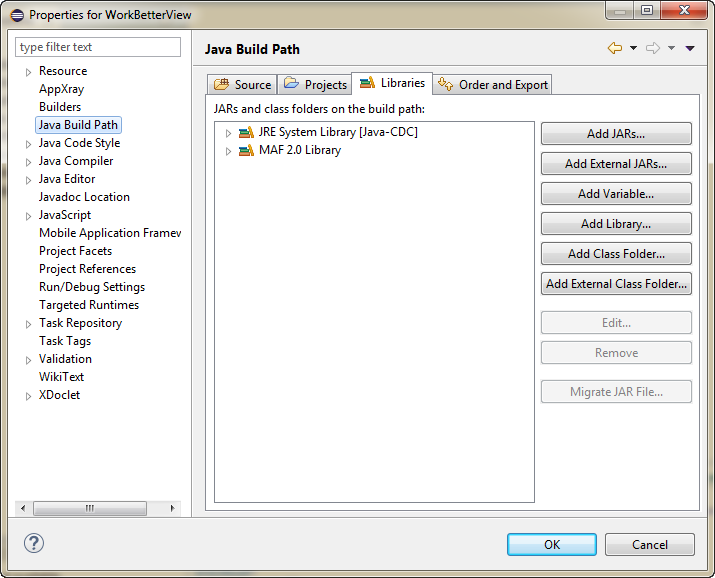Viewport: 715px width, 578px height.
Task: Switch to the Source tab
Action: coord(242,85)
